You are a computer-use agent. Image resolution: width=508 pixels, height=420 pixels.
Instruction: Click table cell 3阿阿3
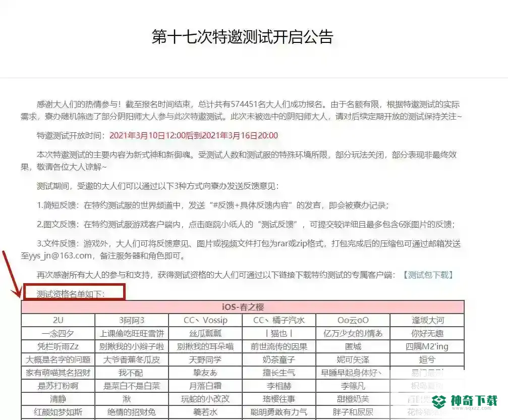132,320
